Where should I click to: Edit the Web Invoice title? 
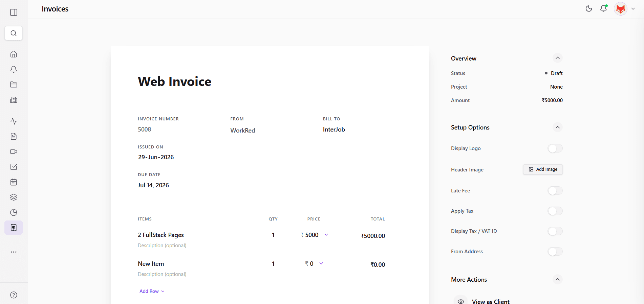174,81
